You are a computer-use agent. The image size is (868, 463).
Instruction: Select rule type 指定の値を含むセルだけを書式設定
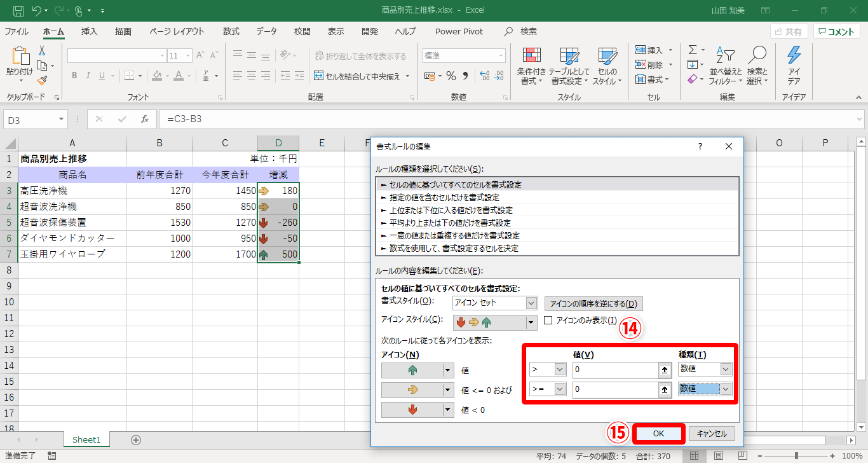coord(557,197)
